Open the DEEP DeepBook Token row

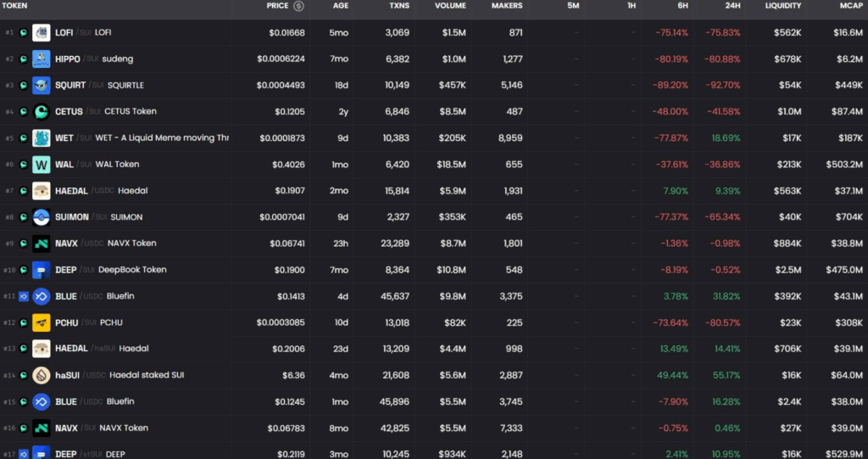coord(434,270)
